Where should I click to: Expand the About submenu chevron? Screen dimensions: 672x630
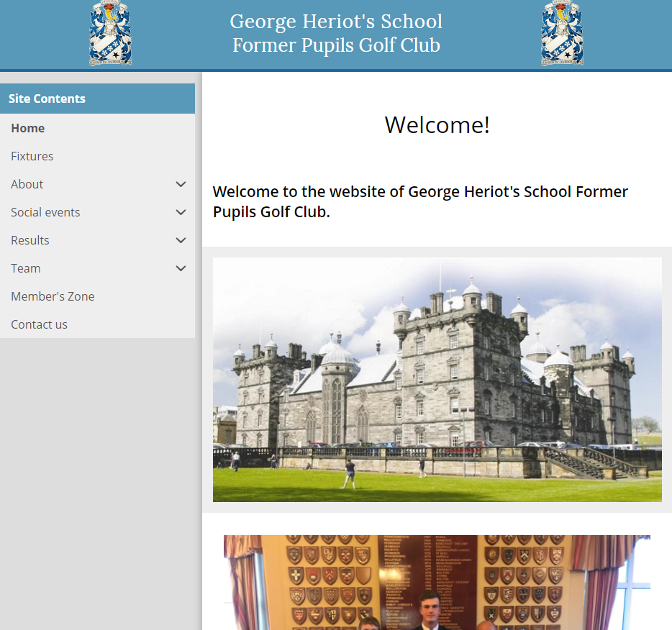[181, 184]
